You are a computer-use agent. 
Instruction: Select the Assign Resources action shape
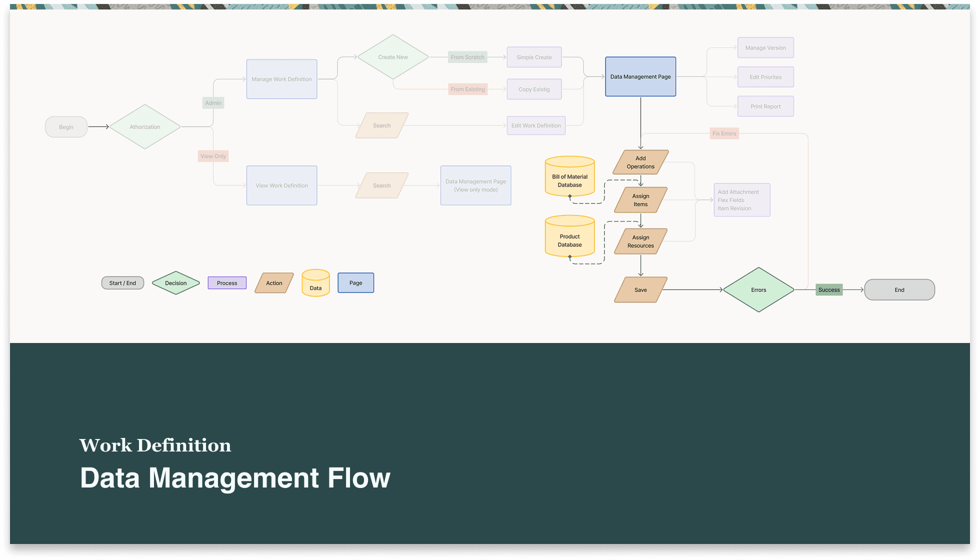[x=640, y=241]
